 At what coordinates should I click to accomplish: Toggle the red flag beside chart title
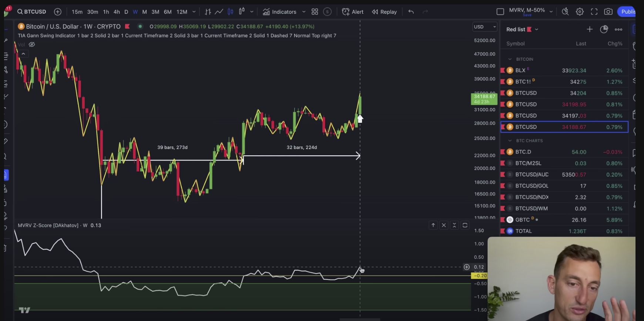[x=127, y=26]
